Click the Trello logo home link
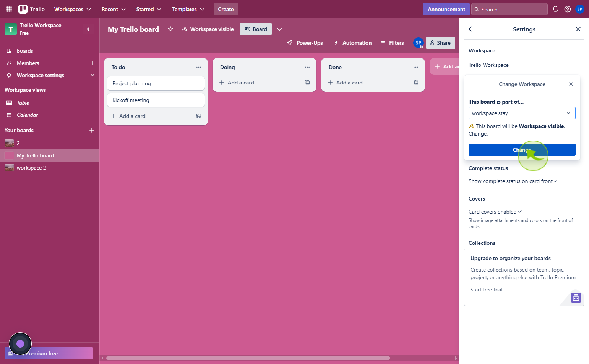589x364 pixels. pos(32,9)
